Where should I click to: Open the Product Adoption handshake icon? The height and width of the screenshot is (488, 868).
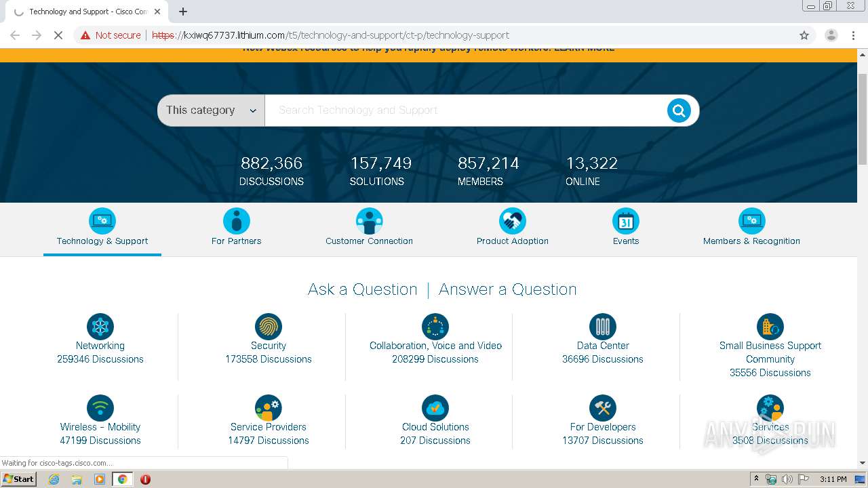click(513, 221)
